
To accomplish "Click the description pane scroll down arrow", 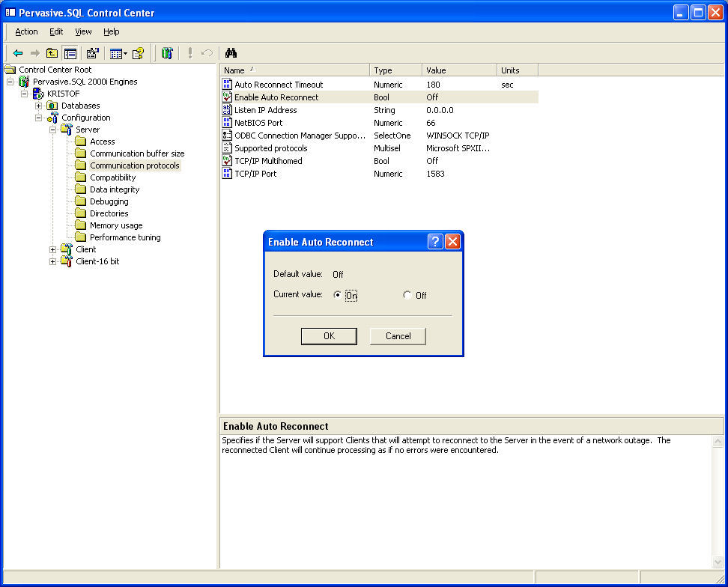I will tap(718, 562).
